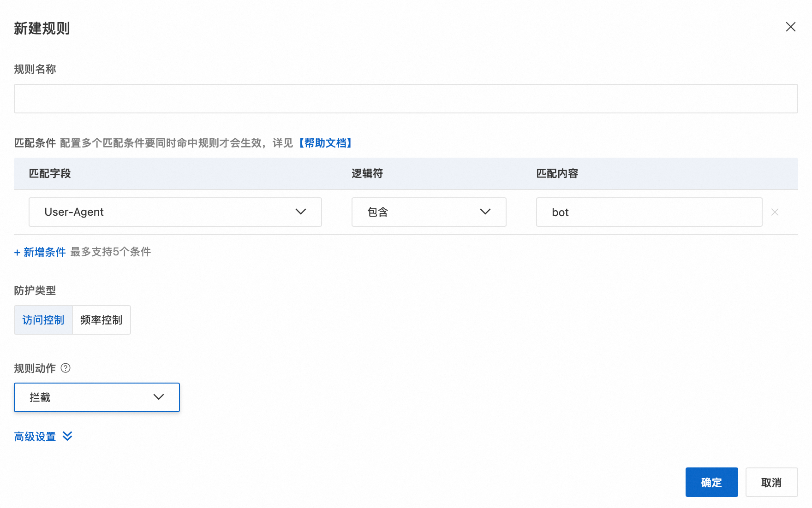Remove the User-Agent condition row with the x icon

click(x=775, y=212)
